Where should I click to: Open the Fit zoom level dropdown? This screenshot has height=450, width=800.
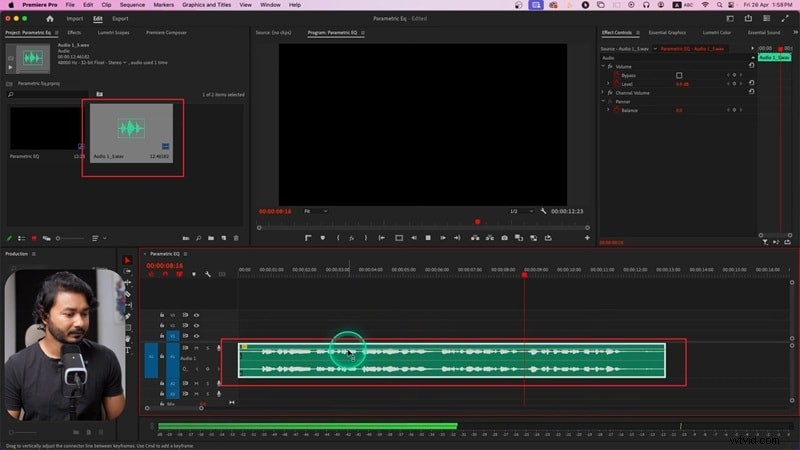(x=316, y=211)
